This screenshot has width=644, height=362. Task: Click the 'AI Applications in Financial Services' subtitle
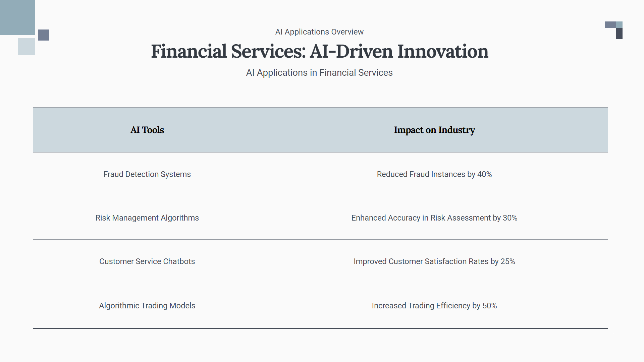(319, 73)
